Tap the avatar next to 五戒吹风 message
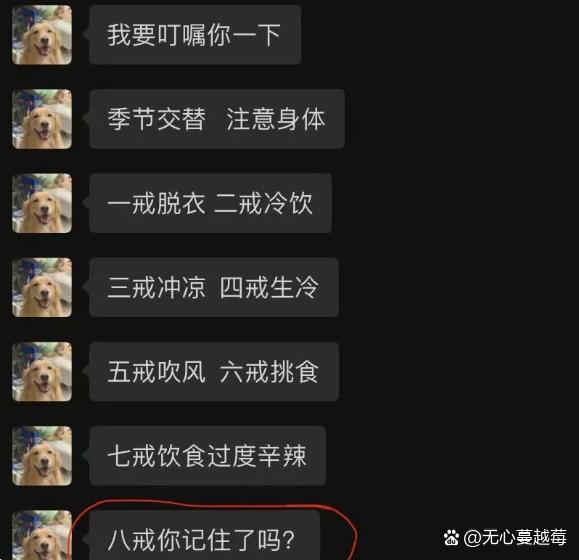Viewport: 579px width, 560px height. 42,372
